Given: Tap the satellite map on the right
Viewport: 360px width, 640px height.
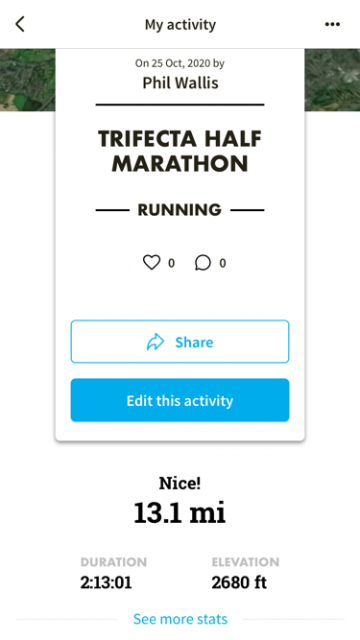Looking at the screenshot, I should click(332, 80).
